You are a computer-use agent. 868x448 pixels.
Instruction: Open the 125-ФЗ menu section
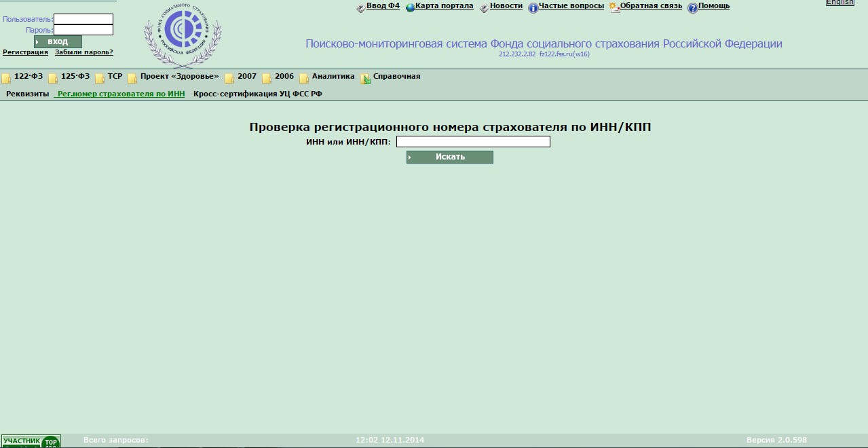point(75,77)
